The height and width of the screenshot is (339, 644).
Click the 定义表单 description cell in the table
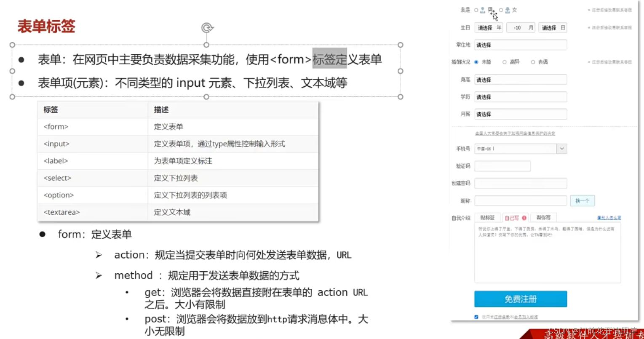click(x=233, y=127)
